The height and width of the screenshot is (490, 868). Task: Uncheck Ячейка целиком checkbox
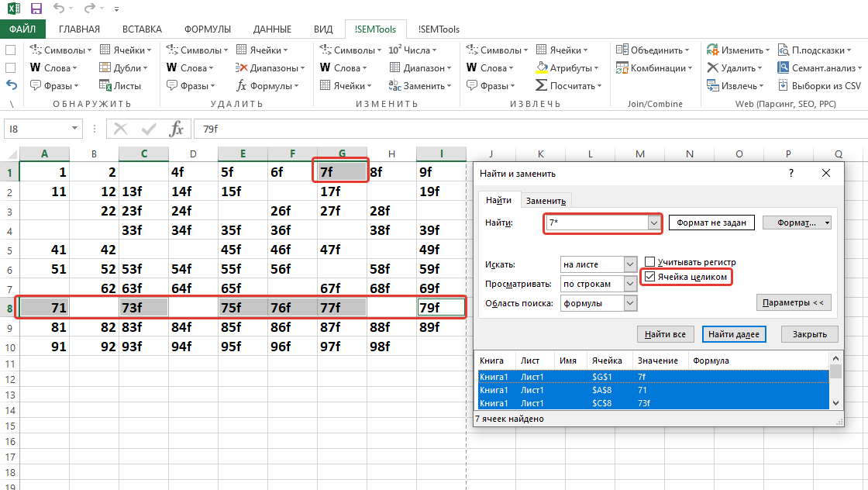pos(650,276)
